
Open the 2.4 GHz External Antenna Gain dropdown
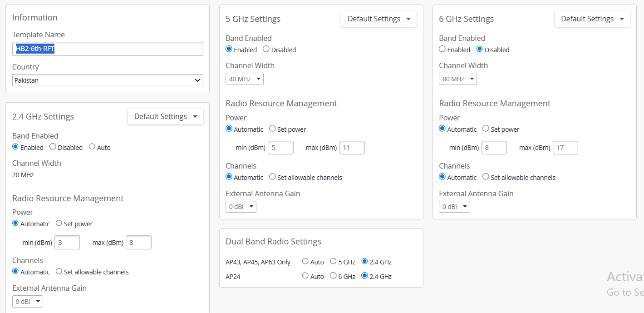coord(27,302)
